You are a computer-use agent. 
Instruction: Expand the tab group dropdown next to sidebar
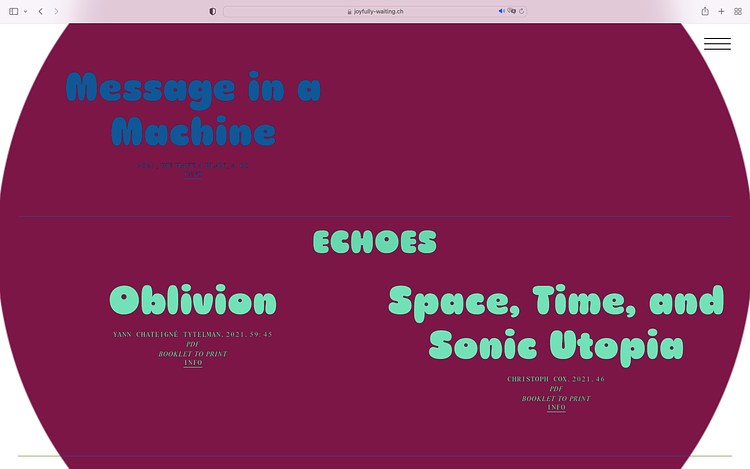tap(25, 11)
